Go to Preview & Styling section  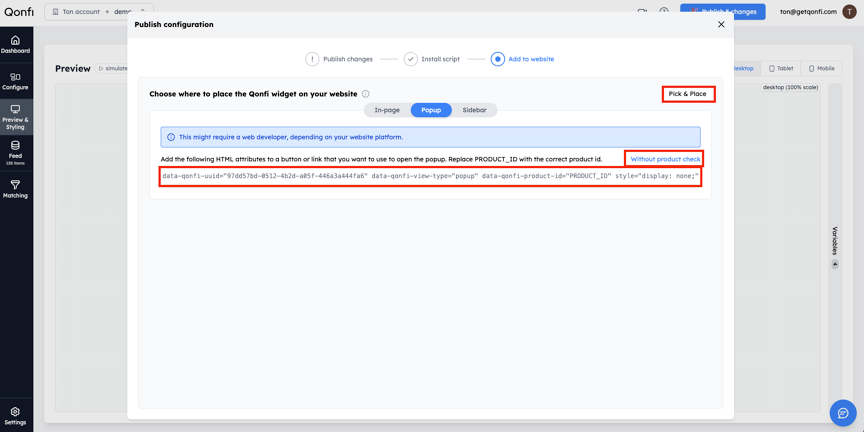tap(15, 117)
